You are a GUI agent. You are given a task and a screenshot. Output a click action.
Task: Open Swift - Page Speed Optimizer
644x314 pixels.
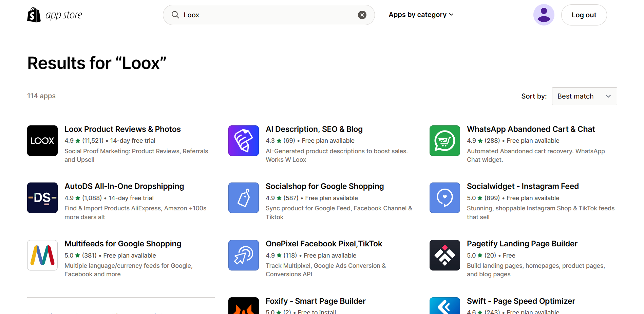pyautogui.click(x=521, y=301)
